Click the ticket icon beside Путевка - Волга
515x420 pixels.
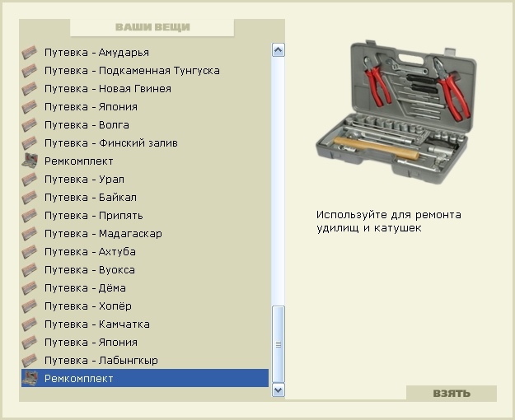[x=30, y=125]
